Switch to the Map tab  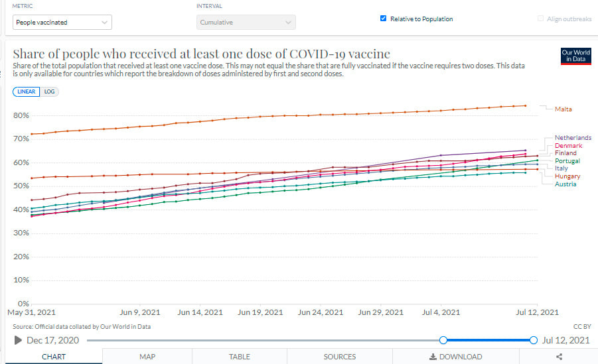pos(147,357)
